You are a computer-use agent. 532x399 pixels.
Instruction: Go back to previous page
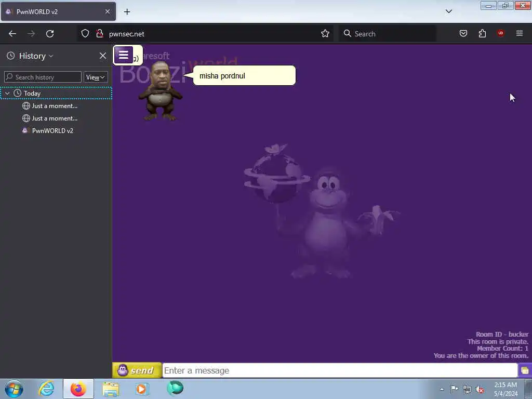[12, 34]
